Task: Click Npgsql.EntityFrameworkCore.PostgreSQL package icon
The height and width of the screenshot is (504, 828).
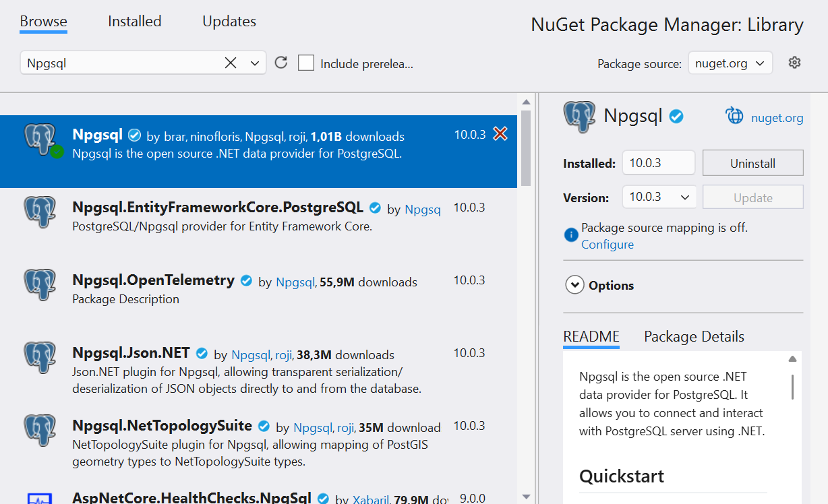Action: pyautogui.click(x=40, y=212)
